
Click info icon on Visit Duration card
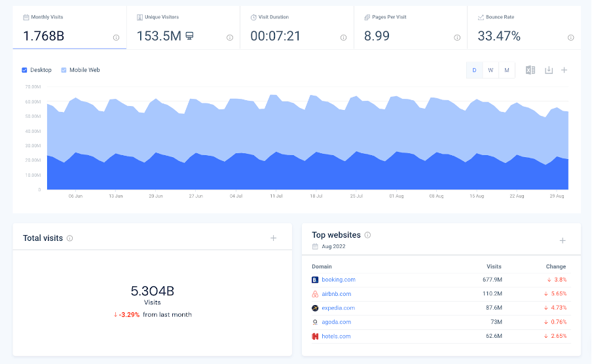[343, 37]
